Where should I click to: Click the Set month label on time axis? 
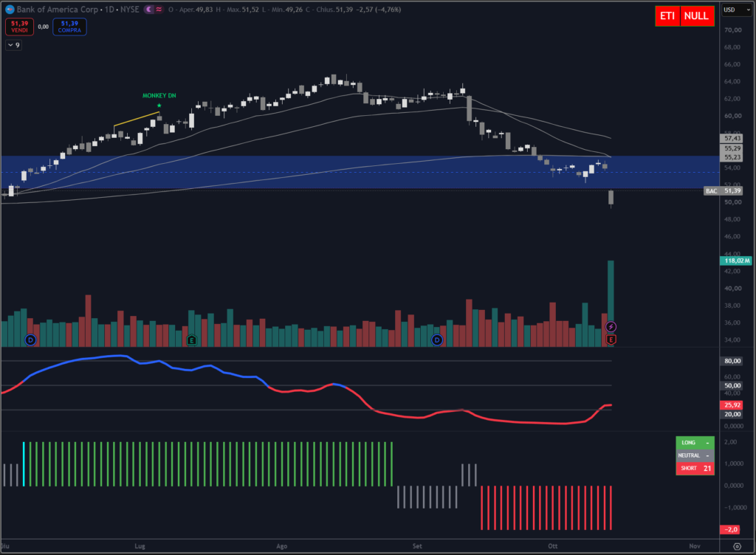point(417,546)
